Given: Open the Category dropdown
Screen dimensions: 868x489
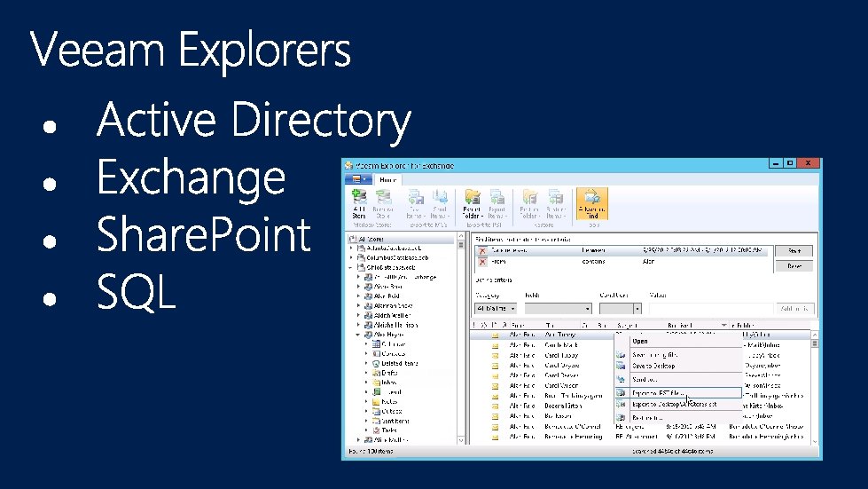Looking at the screenshot, I should tap(496, 309).
